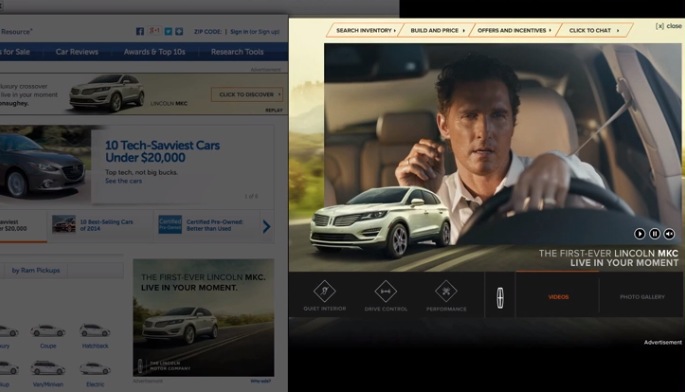This screenshot has width=685, height=392.
Task: Play the Lincoln MKC video
Action: [x=640, y=234]
